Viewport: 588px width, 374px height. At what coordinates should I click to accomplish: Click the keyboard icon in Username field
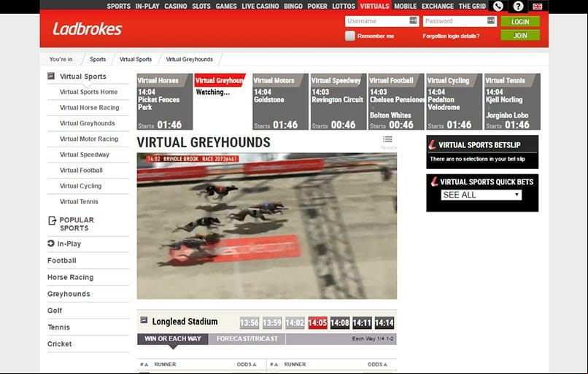coord(413,20)
